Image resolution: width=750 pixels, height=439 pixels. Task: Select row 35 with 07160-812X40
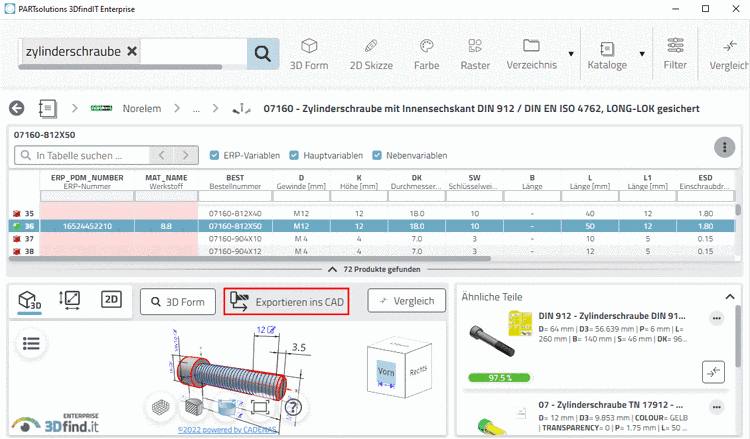tap(372, 213)
